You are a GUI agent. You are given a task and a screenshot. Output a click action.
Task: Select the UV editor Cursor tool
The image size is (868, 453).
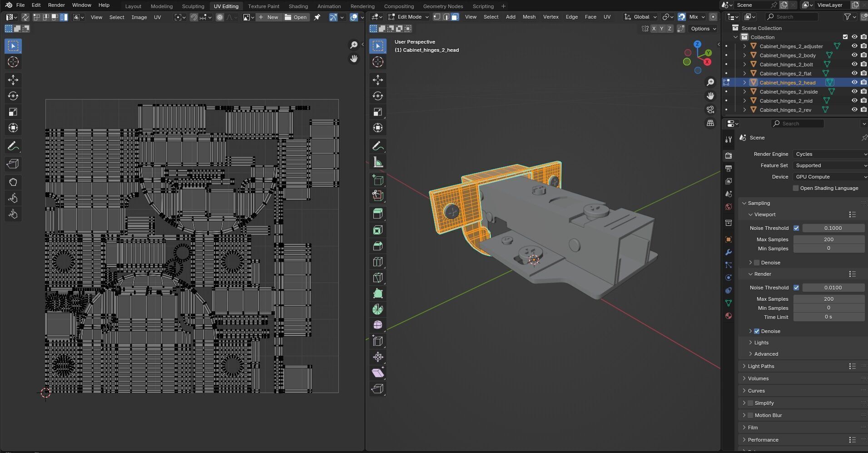point(13,62)
